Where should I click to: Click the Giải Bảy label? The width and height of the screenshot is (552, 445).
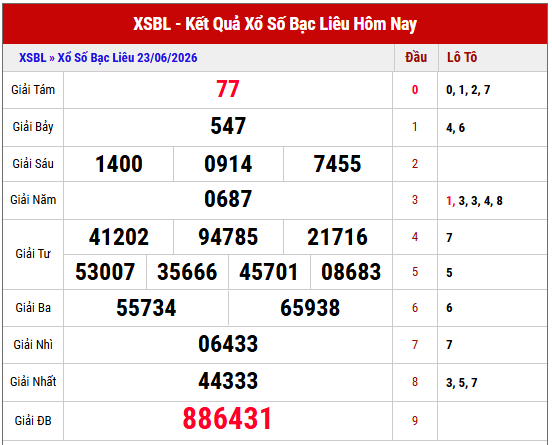point(33,127)
